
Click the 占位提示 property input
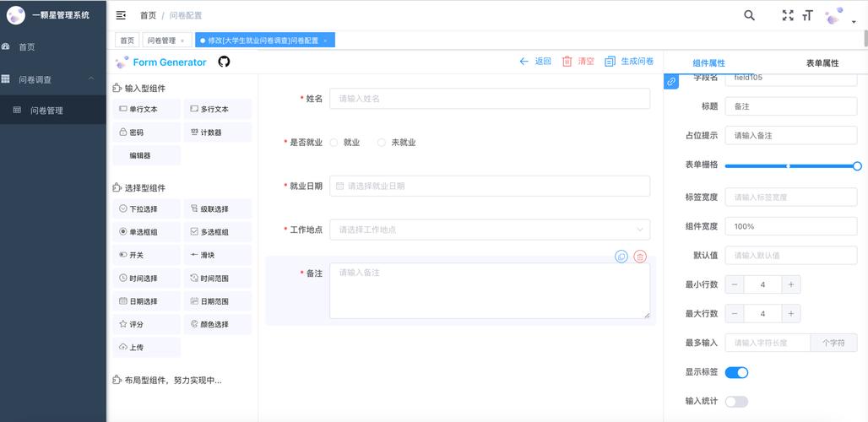click(x=791, y=136)
